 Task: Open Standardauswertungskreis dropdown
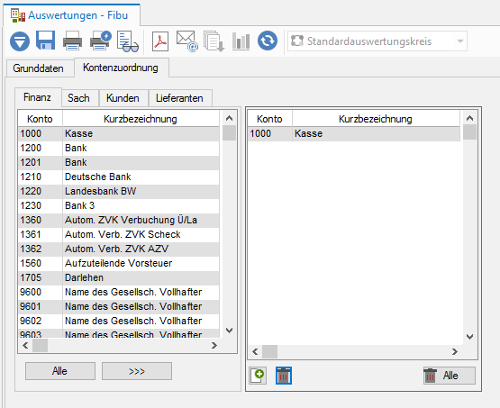coord(377,41)
